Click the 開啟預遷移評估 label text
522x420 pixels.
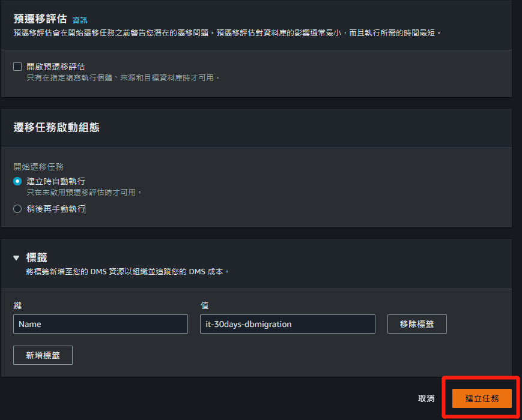point(56,67)
